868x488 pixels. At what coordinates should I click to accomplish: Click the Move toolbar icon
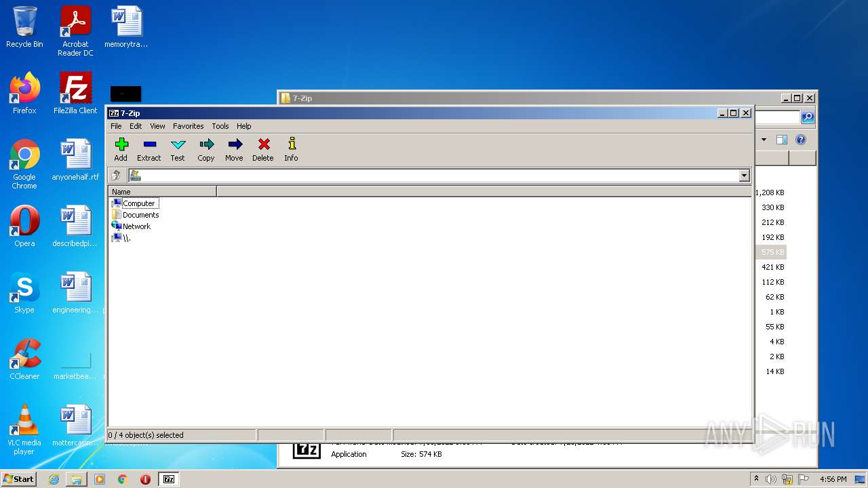[x=235, y=149]
